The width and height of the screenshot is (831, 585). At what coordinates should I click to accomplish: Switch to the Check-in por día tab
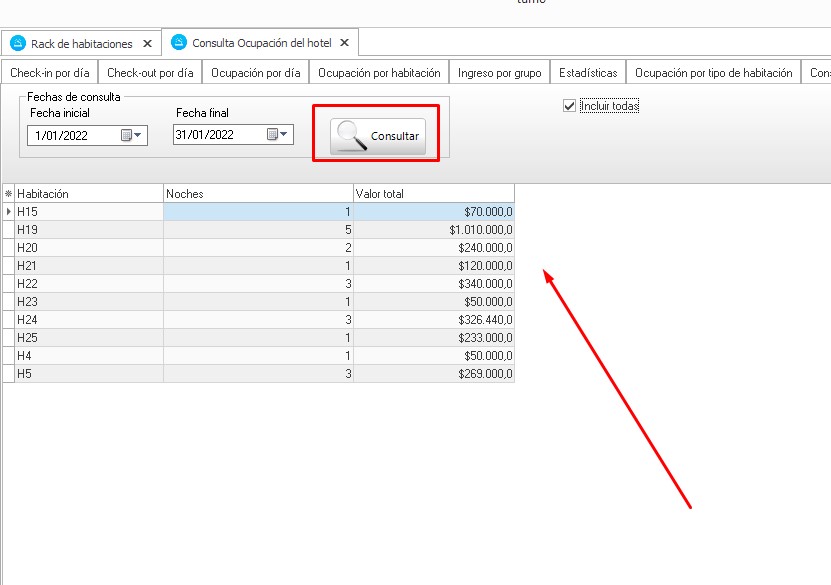50,73
